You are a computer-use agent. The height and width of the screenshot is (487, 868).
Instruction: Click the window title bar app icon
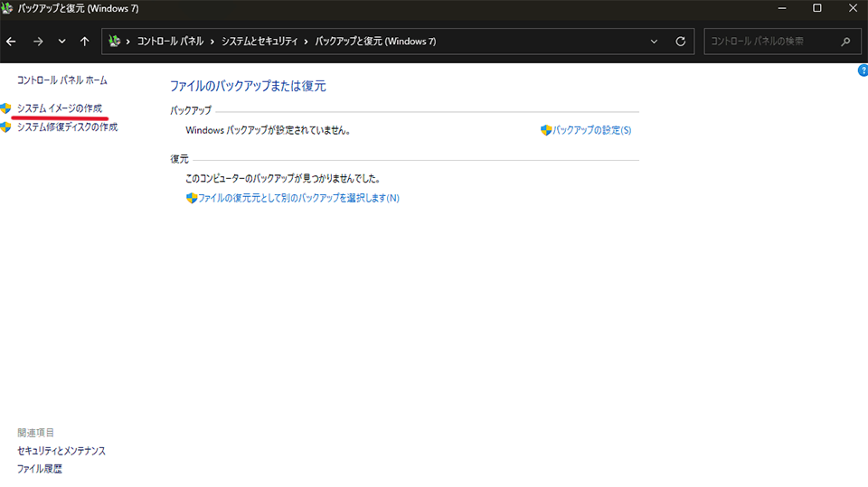pyautogui.click(x=6, y=8)
